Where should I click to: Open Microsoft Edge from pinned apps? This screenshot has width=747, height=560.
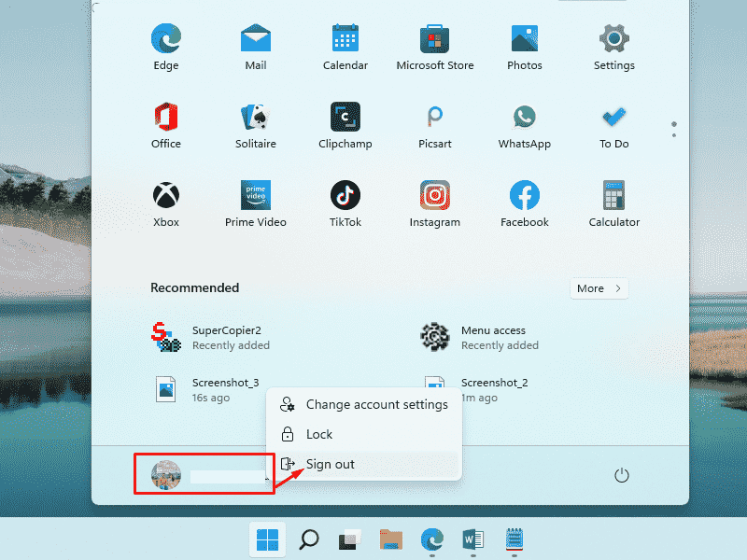click(165, 42)
